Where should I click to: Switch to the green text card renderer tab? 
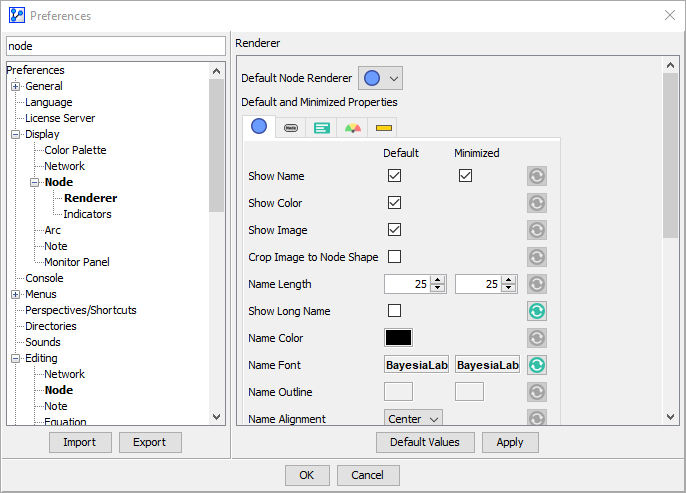(x=322, y=128)
